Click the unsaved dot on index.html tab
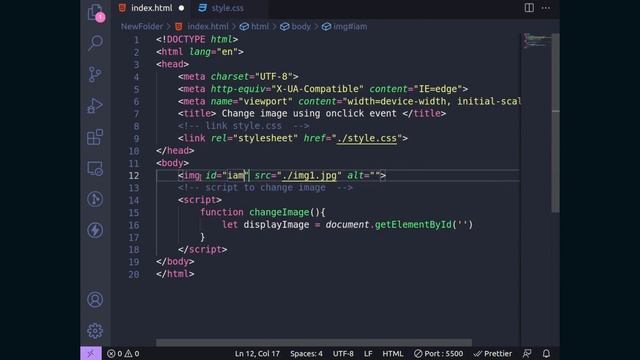Viewport: 640px width, 360px height. pos(181,8)
